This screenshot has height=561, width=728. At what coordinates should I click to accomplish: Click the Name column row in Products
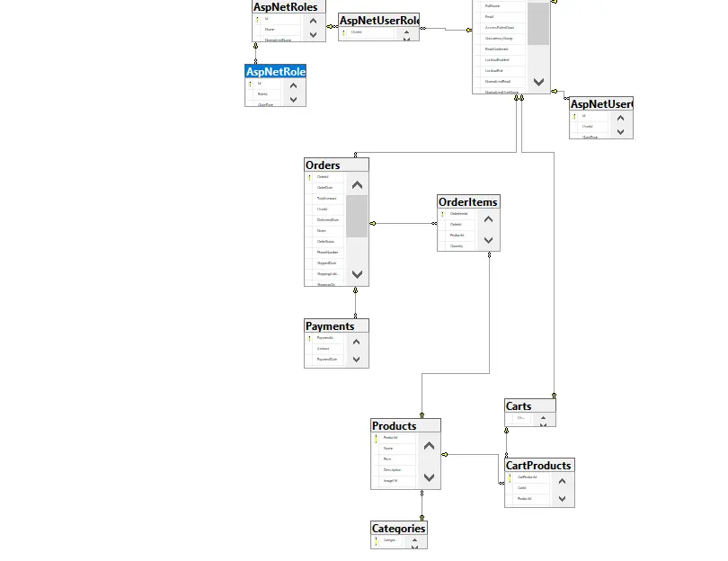coord(387,448)
